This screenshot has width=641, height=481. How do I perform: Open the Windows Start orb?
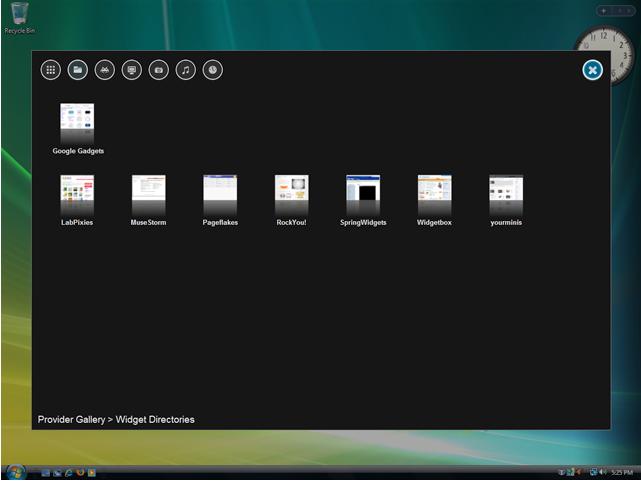pyautogui.click(x=16, y=472)
